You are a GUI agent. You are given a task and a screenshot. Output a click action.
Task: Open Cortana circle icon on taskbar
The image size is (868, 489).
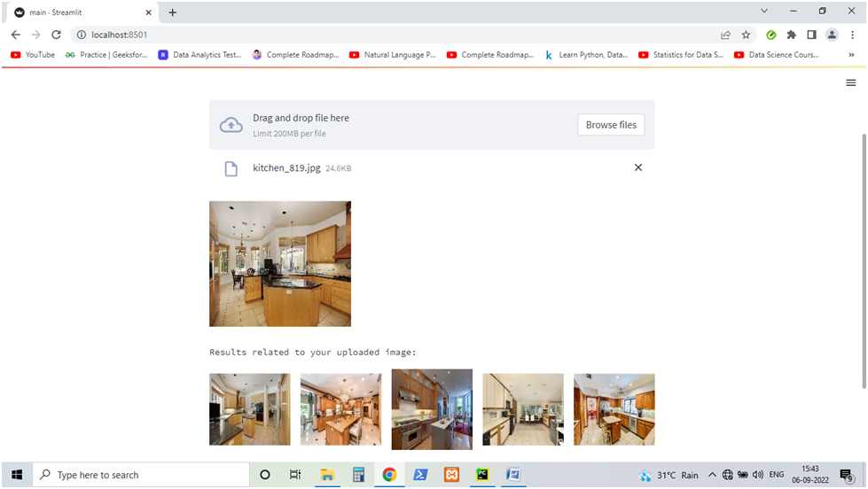click(264, 475)
